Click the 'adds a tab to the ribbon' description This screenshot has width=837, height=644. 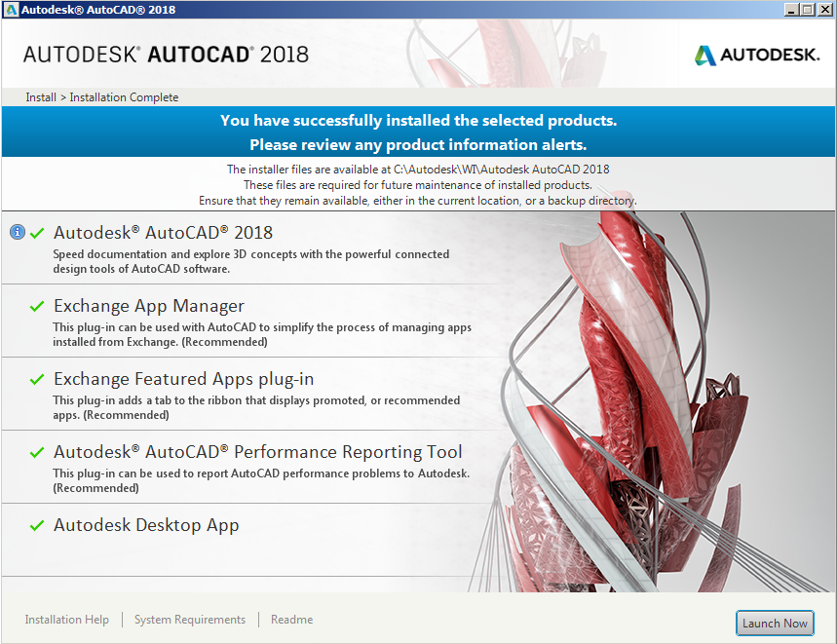(x=256, y=407)
